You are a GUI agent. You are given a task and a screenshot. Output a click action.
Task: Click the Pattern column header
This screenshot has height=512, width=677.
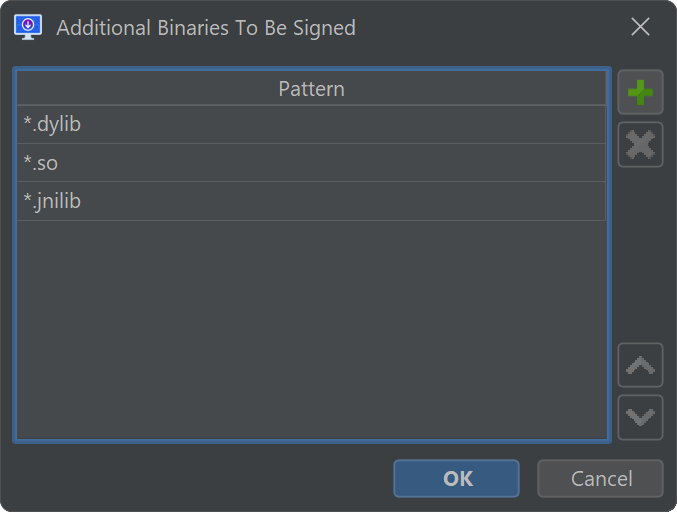click(x=311, y=89)
